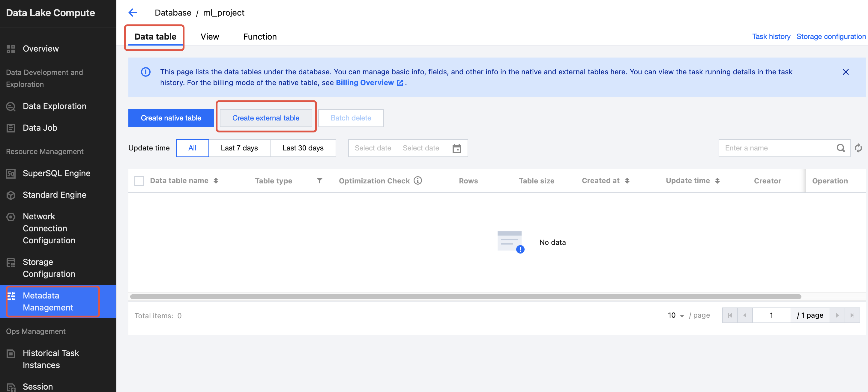
Task: Tick the select-all table checkbox
Action: click(x=139, y=181)
